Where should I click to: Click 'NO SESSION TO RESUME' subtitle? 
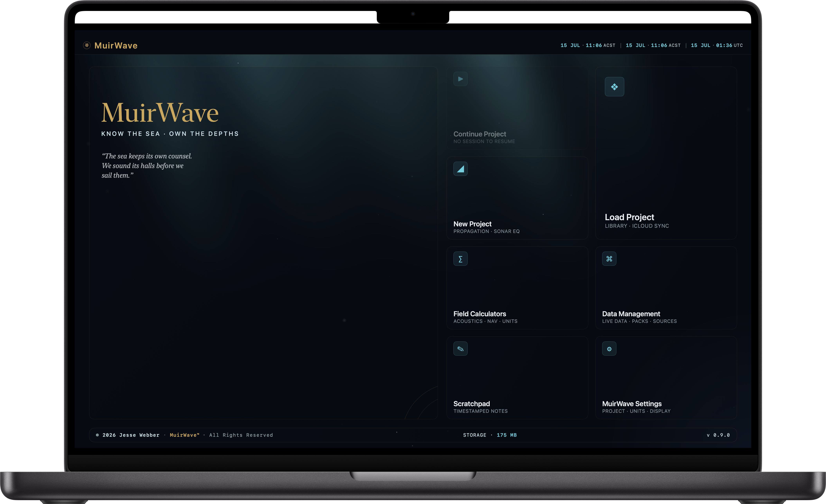[x=484, y=142]
